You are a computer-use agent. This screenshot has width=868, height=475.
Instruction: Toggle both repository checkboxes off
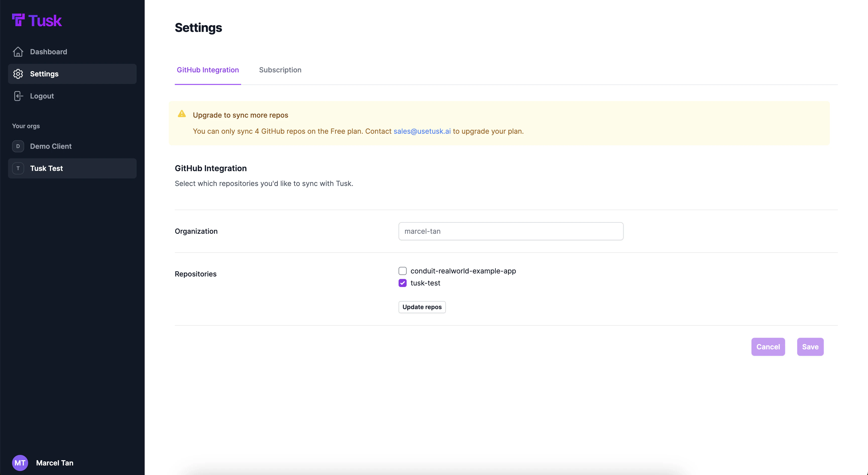(x=402, y=283)
